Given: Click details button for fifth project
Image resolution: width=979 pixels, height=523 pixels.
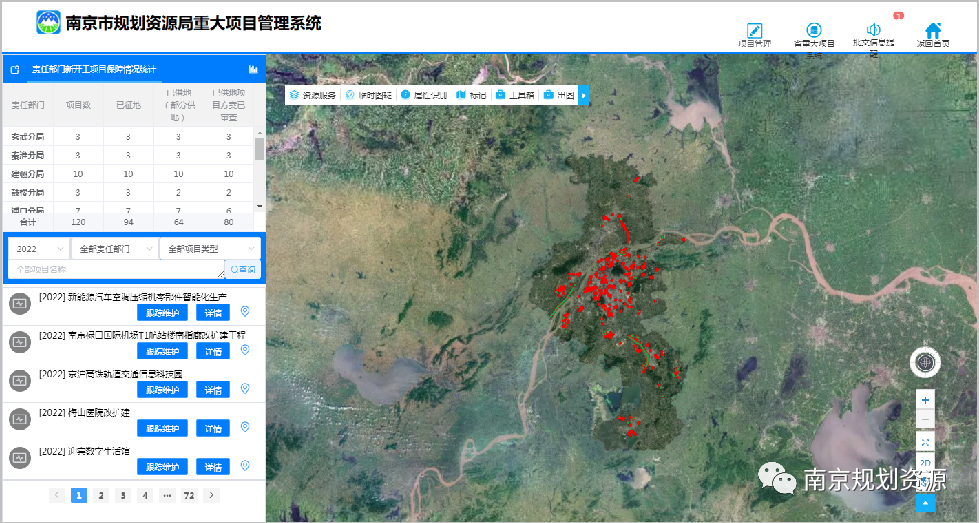Looking at the screenshot, I should point(213,467).
